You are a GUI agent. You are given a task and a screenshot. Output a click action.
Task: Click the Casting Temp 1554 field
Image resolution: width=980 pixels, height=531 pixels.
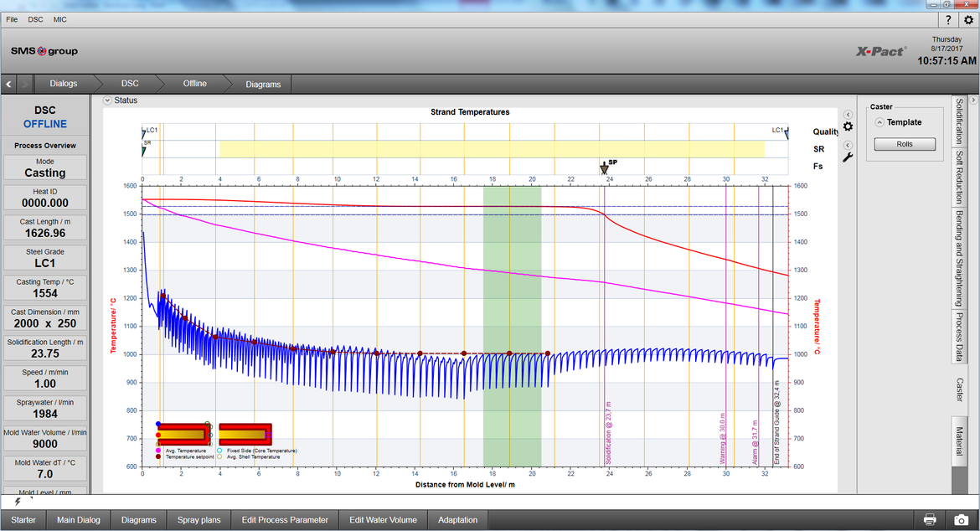(x=45, y=288)
